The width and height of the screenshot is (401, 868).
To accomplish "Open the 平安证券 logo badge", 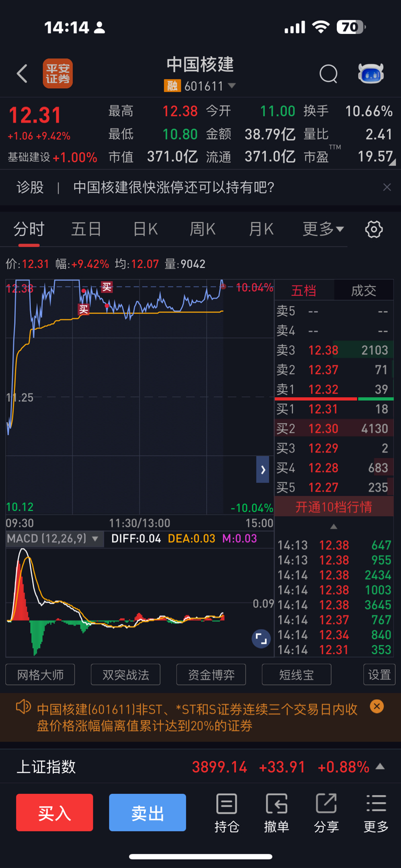I will coord(57,74).
